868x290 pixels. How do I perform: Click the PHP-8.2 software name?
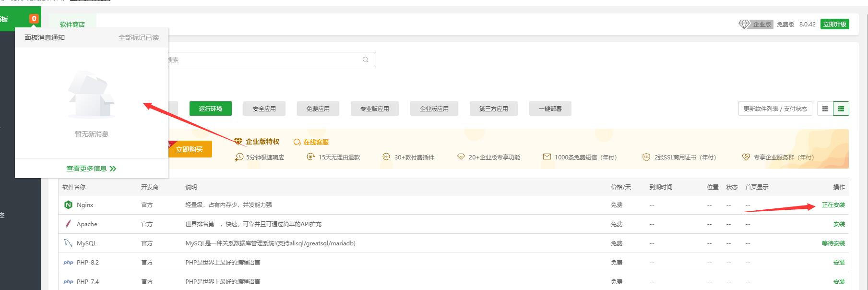88,263
